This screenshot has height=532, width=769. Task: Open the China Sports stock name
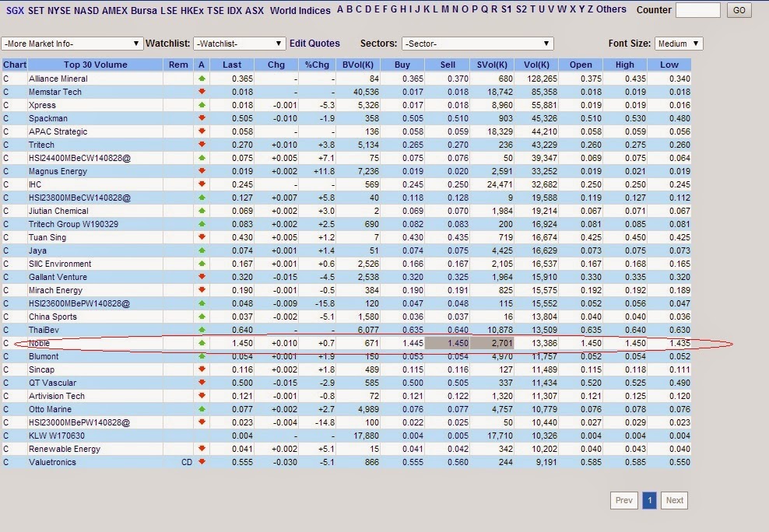click(x=53, y=317)
